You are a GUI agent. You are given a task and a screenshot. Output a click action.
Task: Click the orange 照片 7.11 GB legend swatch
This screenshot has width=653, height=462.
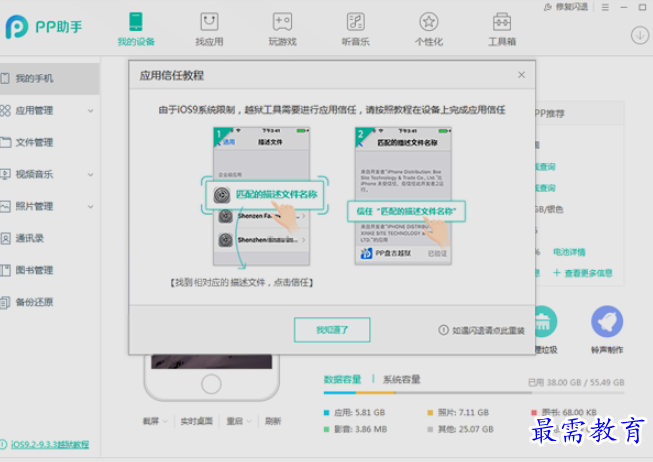point(430,412)
